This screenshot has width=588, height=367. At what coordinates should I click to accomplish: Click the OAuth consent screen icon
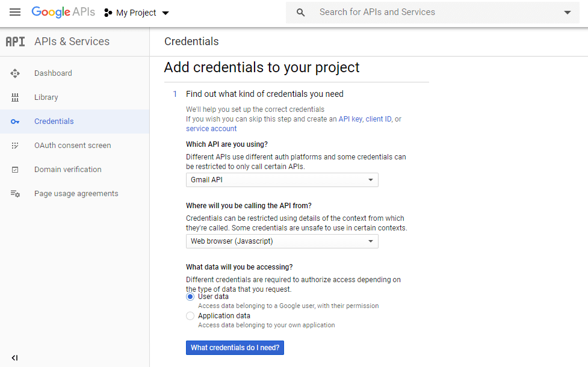(x=15, y=146)
